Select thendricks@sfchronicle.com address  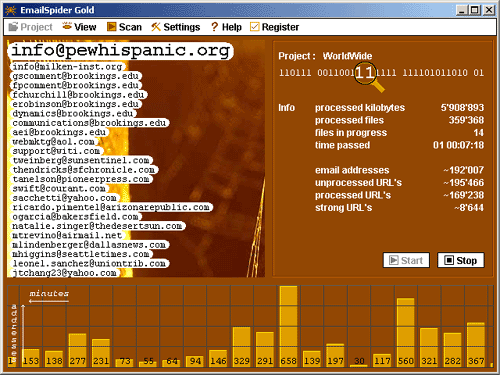[84, 170]
